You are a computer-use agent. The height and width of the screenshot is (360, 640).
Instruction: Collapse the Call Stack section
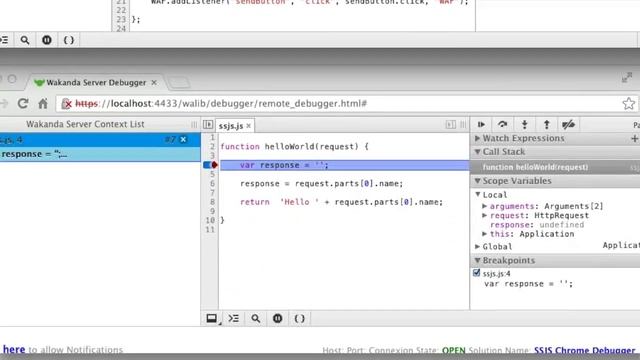pyautogui.click(x=478, y=152)
